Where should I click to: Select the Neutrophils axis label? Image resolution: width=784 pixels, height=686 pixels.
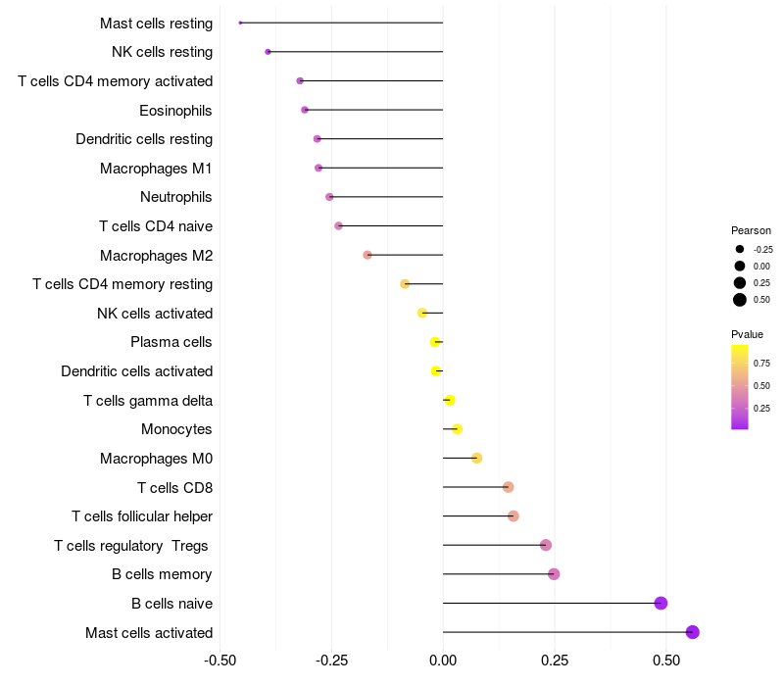tap(176, 197)
